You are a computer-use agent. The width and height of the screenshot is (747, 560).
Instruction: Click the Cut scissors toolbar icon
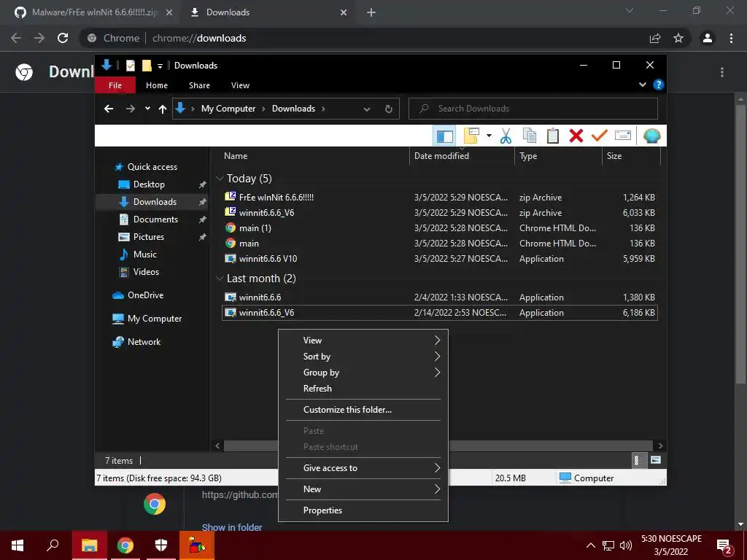(506, 136)
